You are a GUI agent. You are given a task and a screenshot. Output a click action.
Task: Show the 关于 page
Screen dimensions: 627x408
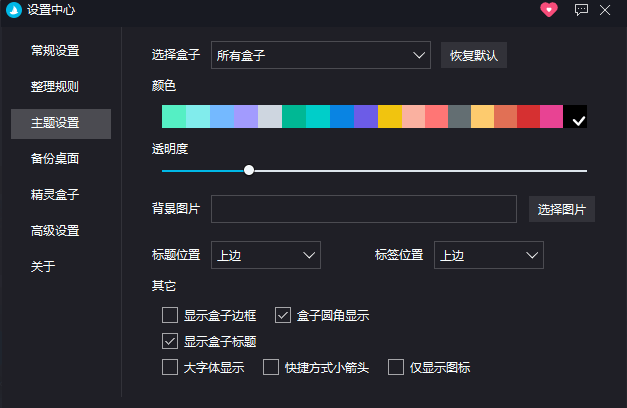43,266
